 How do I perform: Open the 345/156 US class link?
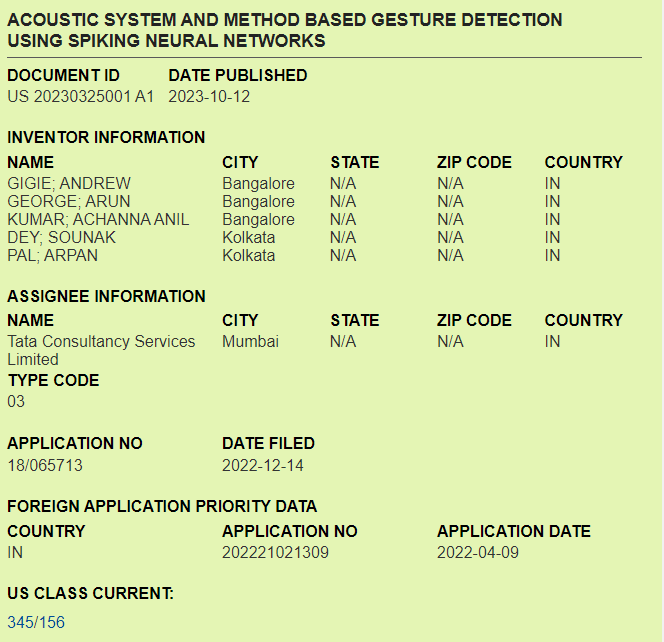(x=36, y=622)
